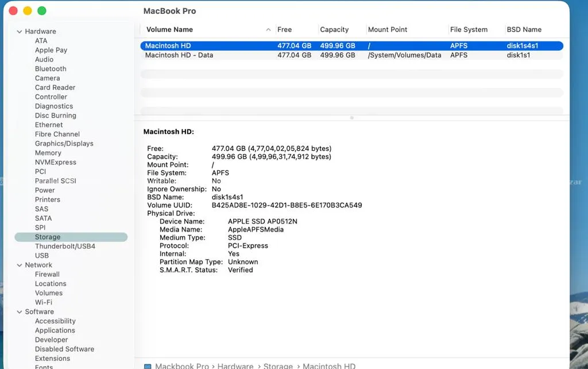This screenshot has width=588, height=369.
Task: Select Applications under Software
Action: [x=55, y=330]
